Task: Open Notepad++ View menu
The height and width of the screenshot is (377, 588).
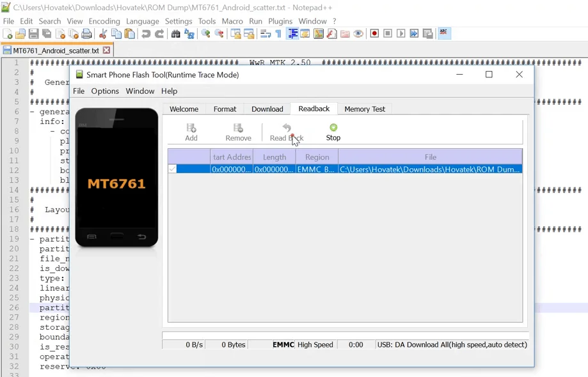Action: pos(75,21)
